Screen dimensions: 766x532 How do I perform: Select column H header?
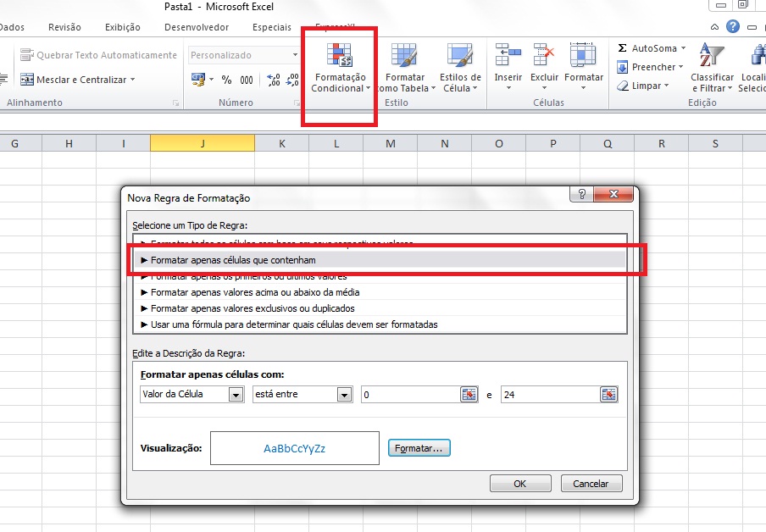pos(69,144)
